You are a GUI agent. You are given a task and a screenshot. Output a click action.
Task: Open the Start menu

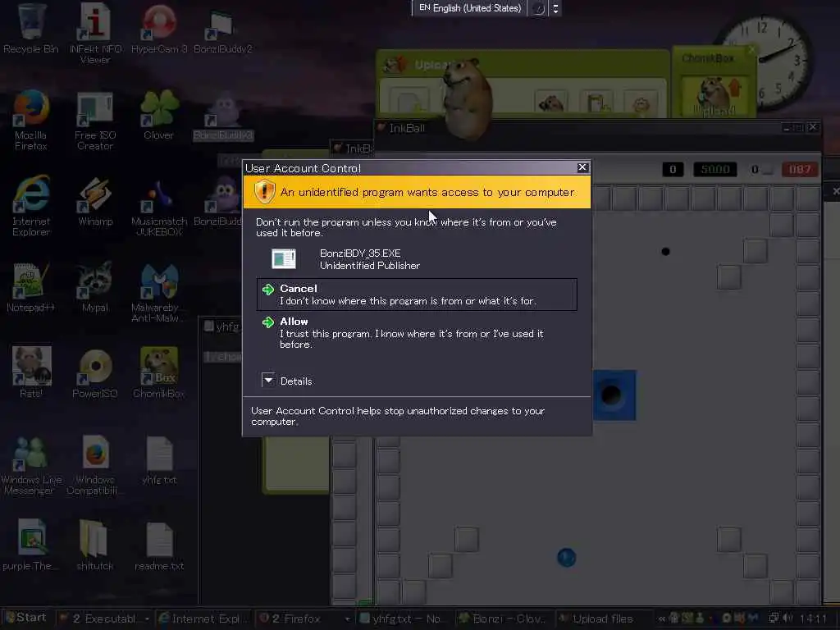25,618
